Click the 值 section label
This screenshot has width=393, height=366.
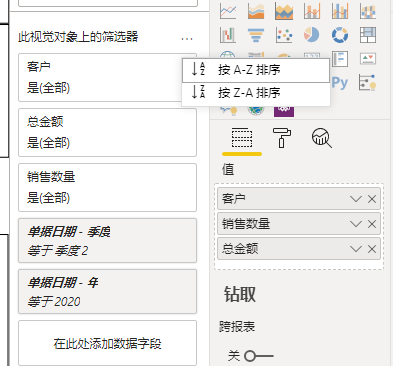tap(228, 169)
